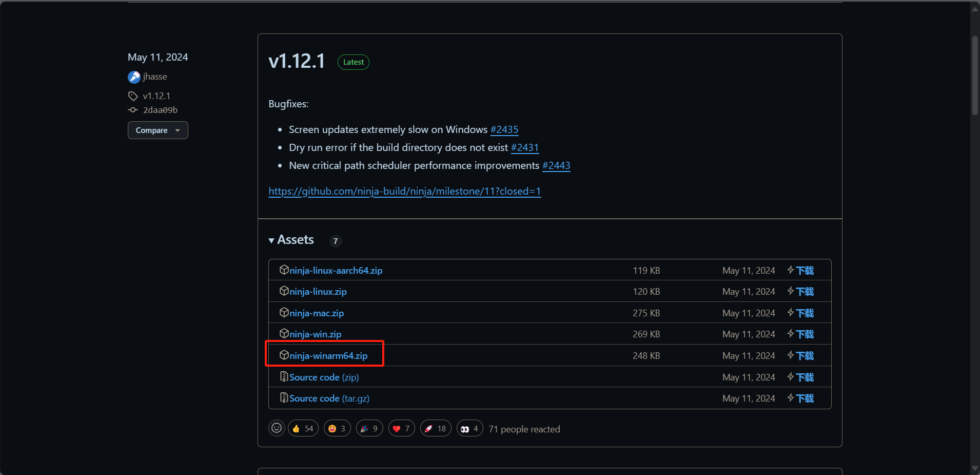The height and width of the screenshot is (475, 980).
Task: Click zip file icon for Source code (zip)
Action: coord(284,376)
